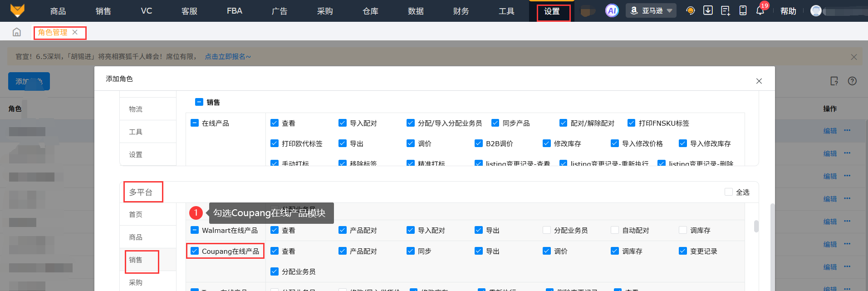Select 销售 in the 多平台 side list
The height and width of the screenshot is (291, 868).
tap(136, 260)
